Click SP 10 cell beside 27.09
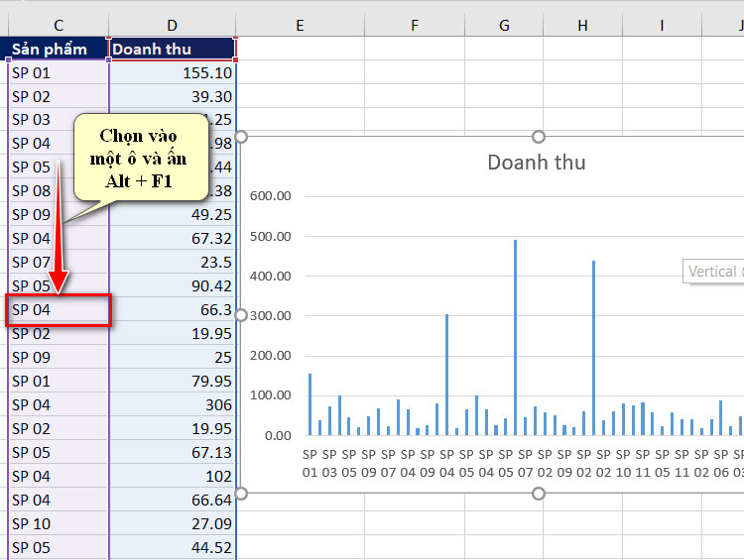This screenshot has height=560, width=744. click(59, 523)
